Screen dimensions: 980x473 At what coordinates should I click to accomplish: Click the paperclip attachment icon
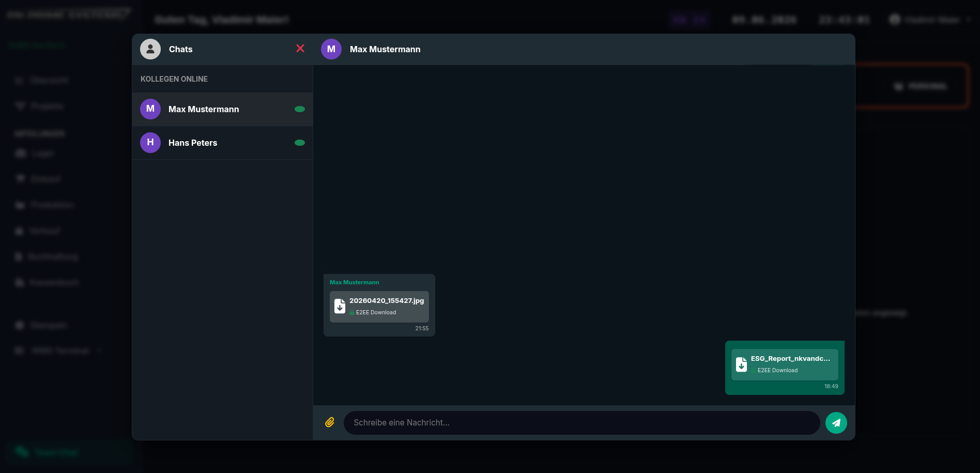click(330, 422)
